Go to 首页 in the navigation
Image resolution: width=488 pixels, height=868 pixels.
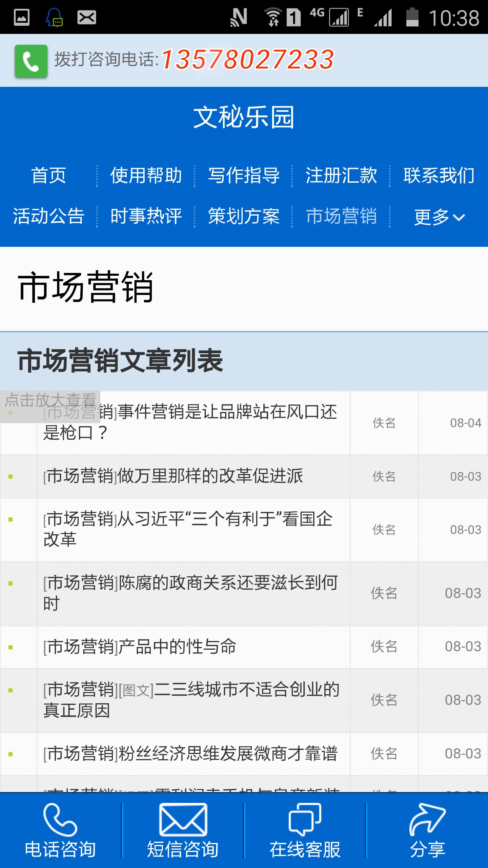pyautogui.click(x=49, y=176)
